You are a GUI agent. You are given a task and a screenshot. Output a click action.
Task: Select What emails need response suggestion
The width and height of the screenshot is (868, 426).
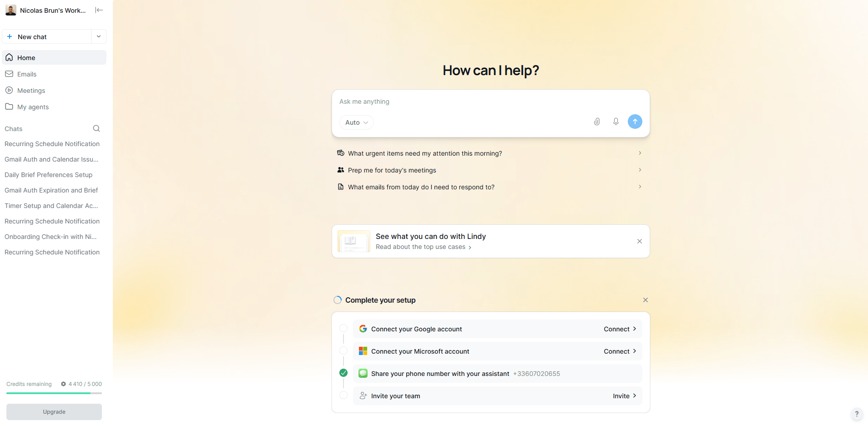click(x=490, y=187)
